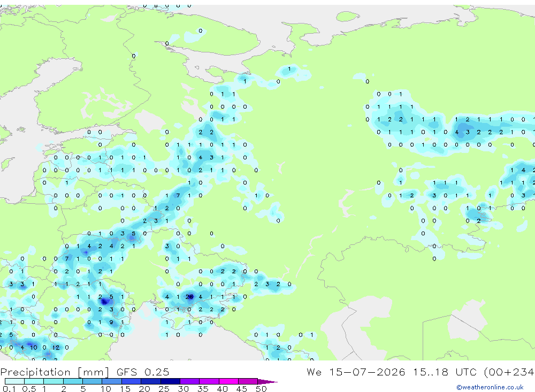Click the legend scale label "30"
Image resolution: width=535 pixels, height=392 pixels.
point(183,389)
